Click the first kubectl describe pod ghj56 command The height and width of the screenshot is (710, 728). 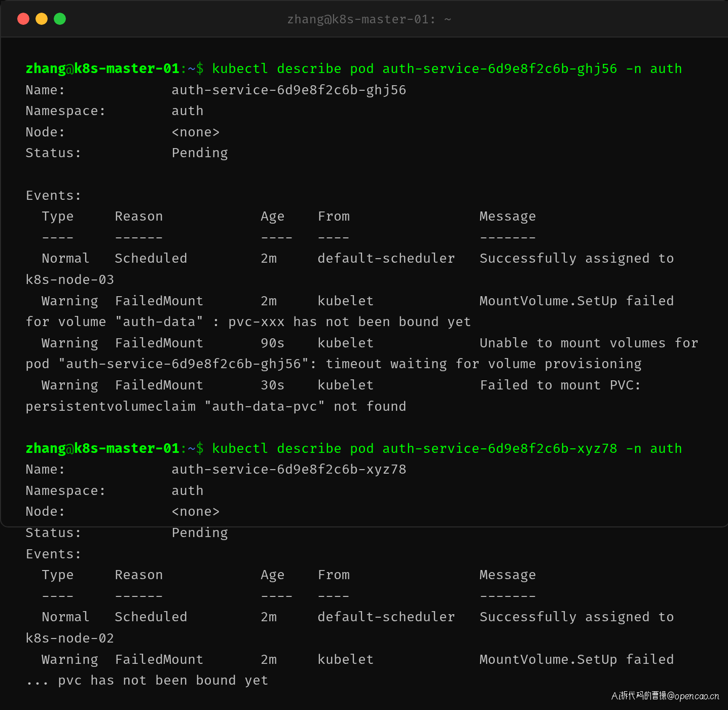[x=447, y=69]
